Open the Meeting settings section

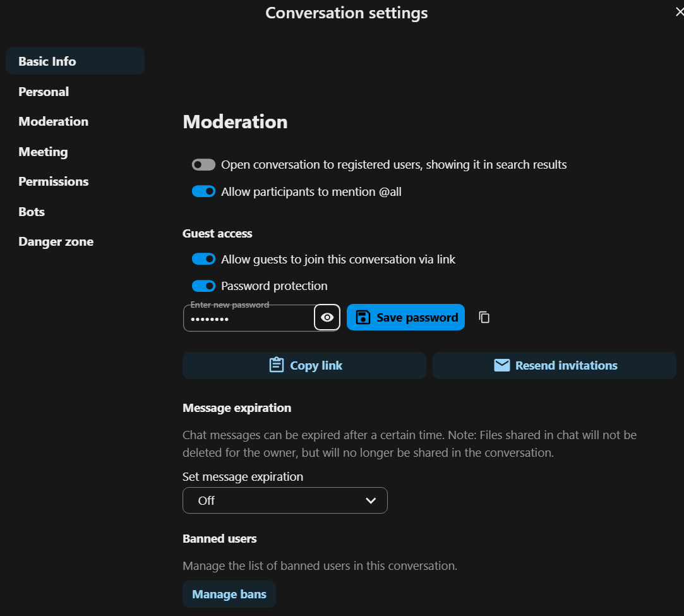tap(43, 152)
